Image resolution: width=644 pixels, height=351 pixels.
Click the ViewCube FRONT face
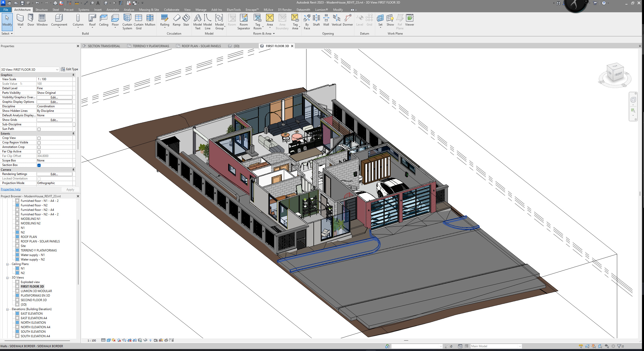pyautogui.click(x=618, y=74)
